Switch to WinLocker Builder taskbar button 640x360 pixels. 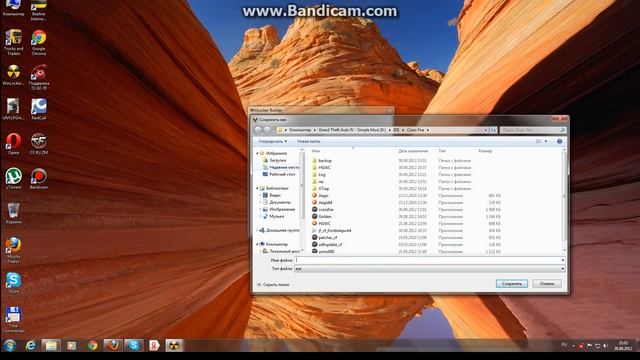pos(174,345)
